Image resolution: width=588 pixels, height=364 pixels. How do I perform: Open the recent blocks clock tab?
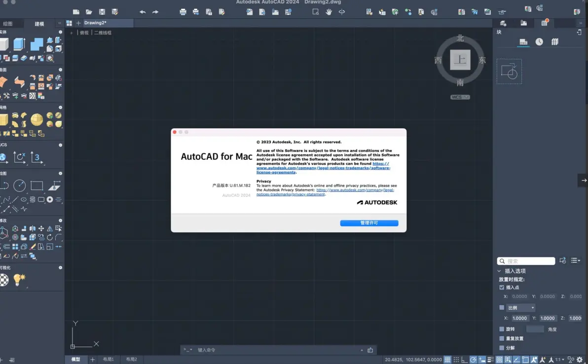(539, 41)
